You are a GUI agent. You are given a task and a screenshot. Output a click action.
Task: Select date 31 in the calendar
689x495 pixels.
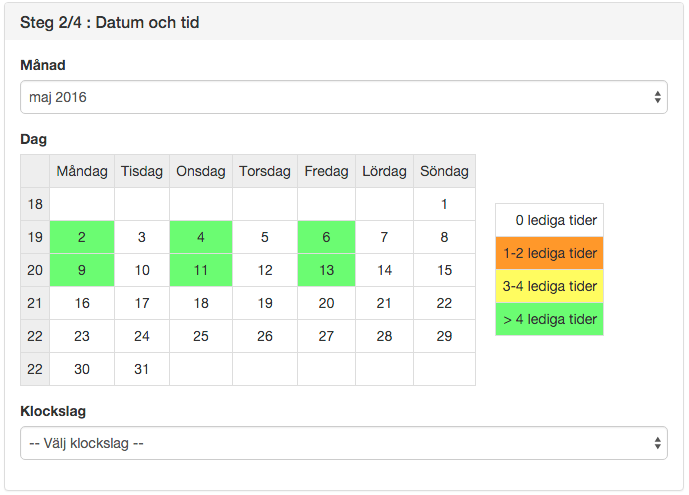click(142, 369)
